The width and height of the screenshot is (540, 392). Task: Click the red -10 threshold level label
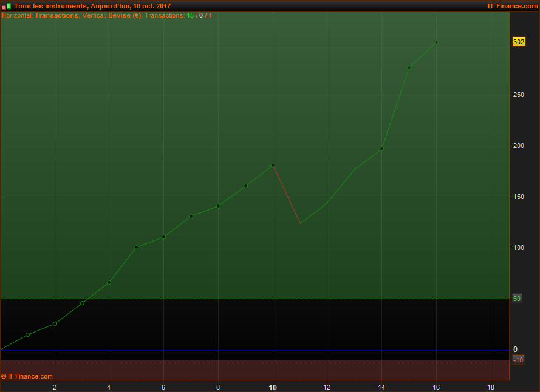coord(518,360)
